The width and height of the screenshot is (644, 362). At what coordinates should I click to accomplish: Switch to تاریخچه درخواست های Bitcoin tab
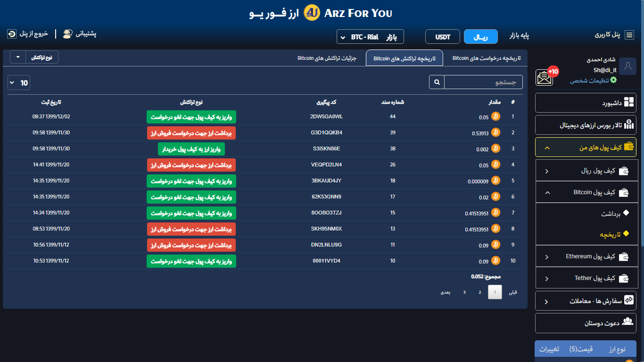[487, 58]
